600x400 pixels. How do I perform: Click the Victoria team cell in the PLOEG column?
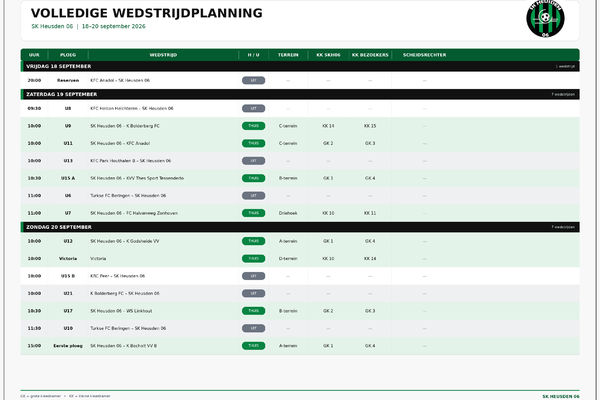68,259
